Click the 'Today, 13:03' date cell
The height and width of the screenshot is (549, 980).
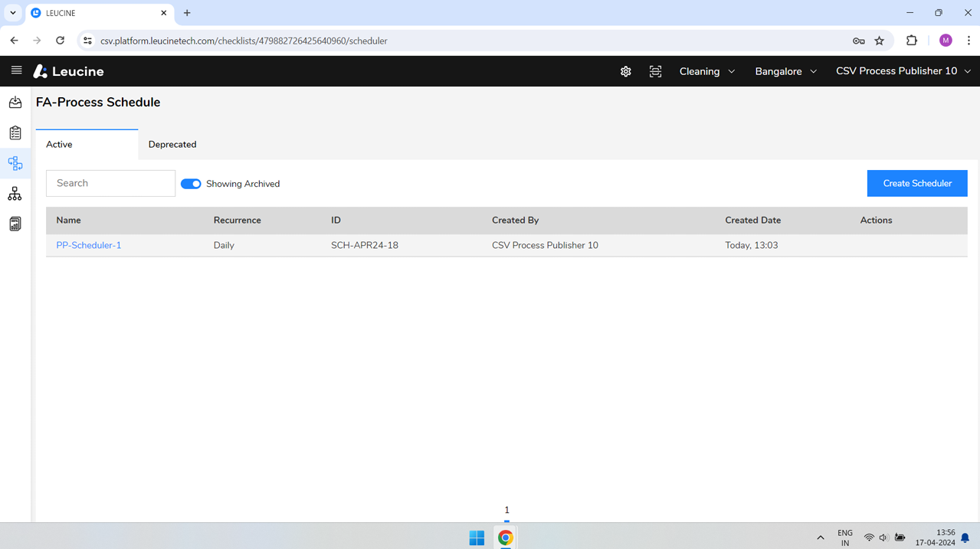coord(752,245)
